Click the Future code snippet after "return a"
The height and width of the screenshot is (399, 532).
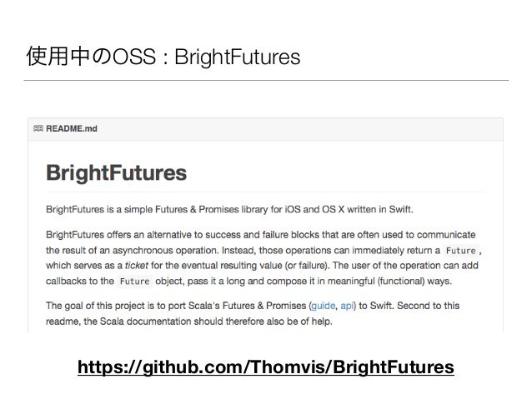[x=461, y=251]
